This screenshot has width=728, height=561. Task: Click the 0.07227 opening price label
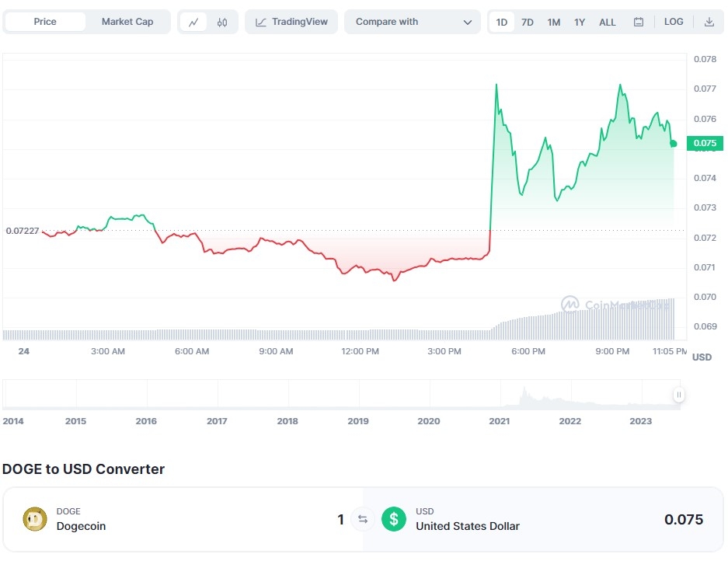23,231
